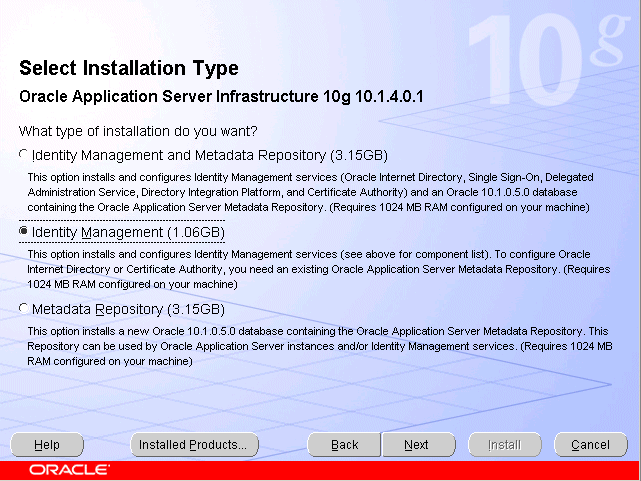Click description mentioning Oracle Internet Directory, Single Sign-On
The width and height of the screenshot is (641, 481).
point(311,192)
